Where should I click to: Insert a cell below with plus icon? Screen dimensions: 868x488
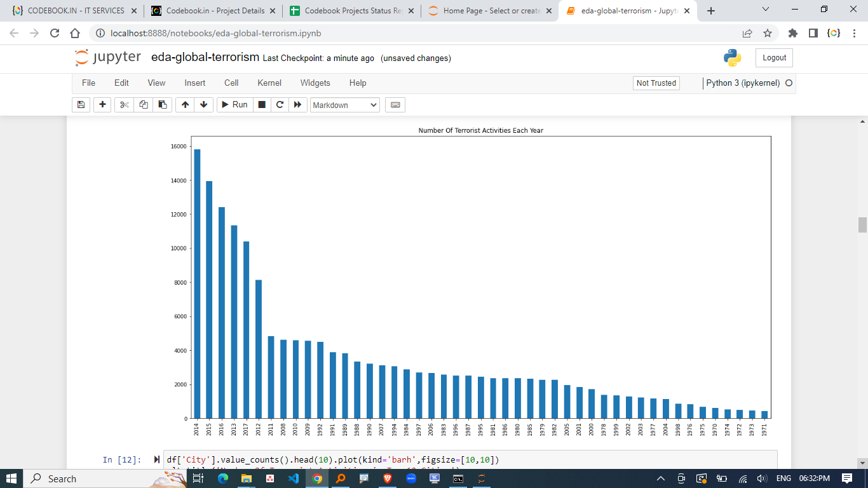pos(102,105)
